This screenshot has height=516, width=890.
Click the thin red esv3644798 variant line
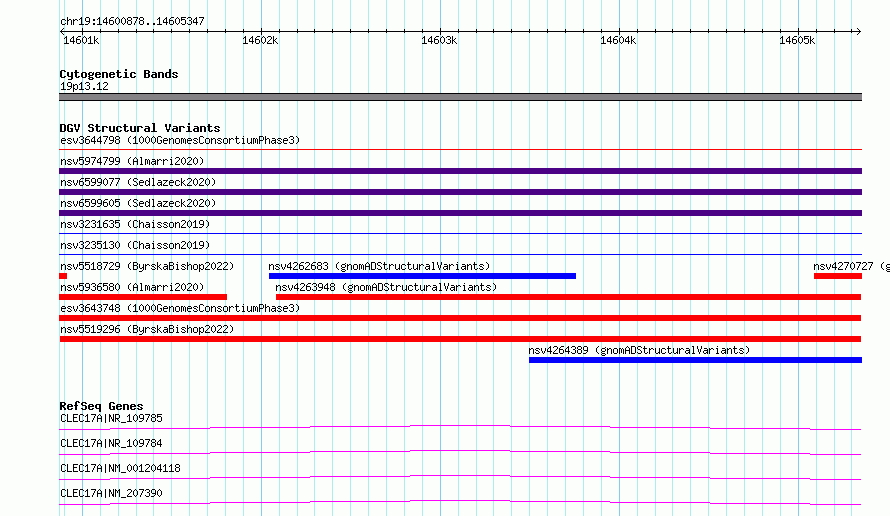coord(460,150)
